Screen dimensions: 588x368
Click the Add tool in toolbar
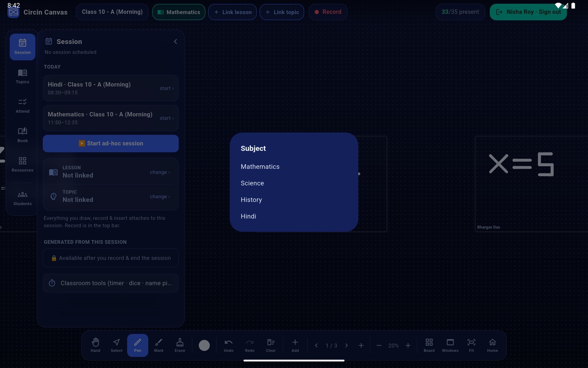[x=295, y=345]
